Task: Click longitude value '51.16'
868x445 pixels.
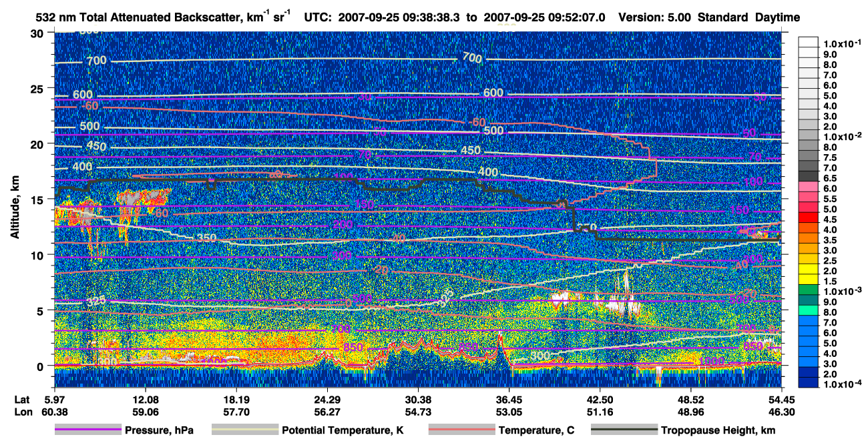Action: (600, 412)
